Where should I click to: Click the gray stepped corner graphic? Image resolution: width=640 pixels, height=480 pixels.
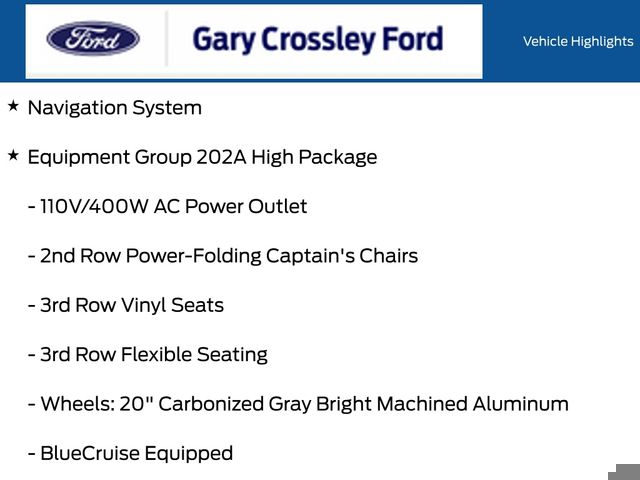click(x=624, y=472)
